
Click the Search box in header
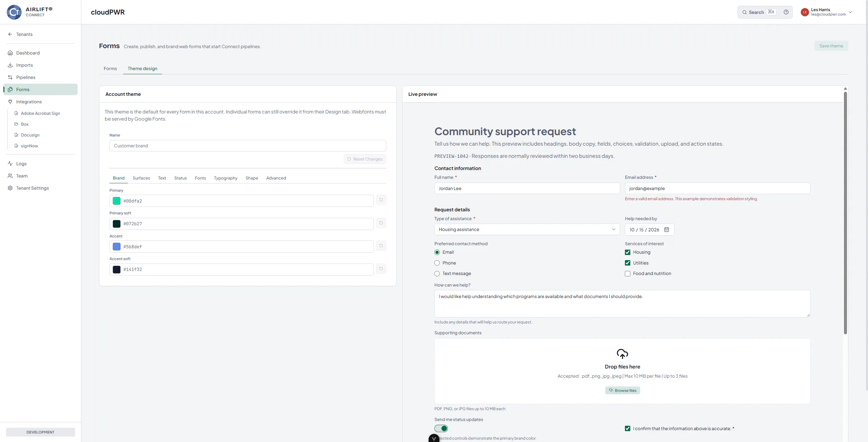pyautogui.click(x=759, y=12)
